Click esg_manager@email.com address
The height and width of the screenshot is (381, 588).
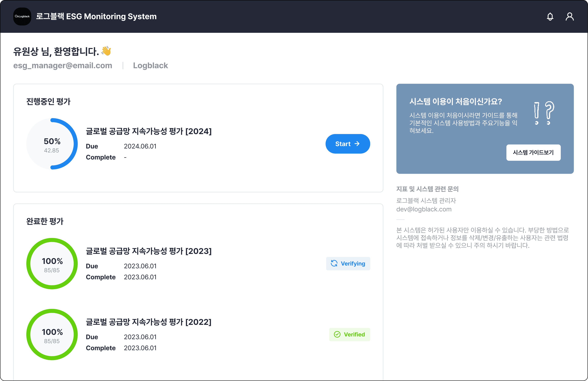pyautogui.click(x=63, y=65)
